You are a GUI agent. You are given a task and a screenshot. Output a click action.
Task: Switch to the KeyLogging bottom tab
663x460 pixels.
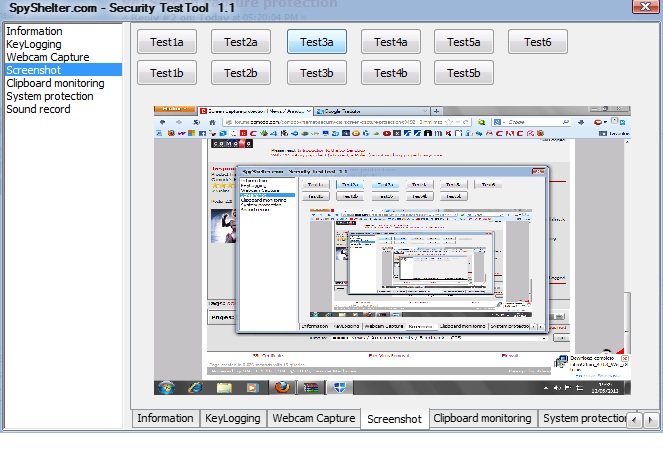point(233,418)
